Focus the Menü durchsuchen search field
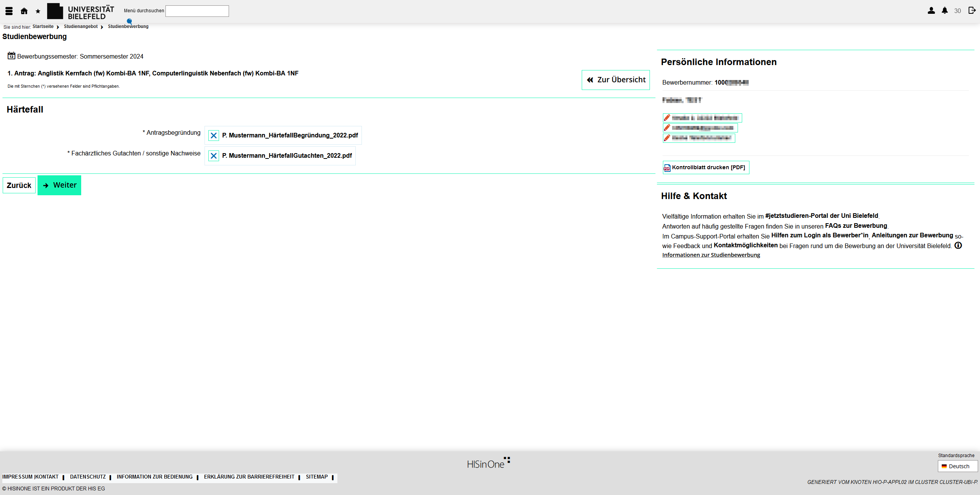The image size is (980, 495). pyautogui.click(x=197, y=11)
